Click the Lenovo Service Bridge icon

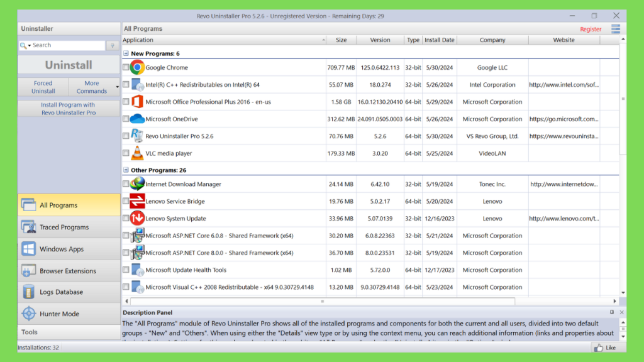pyautogui.click(x=137, y=201)
